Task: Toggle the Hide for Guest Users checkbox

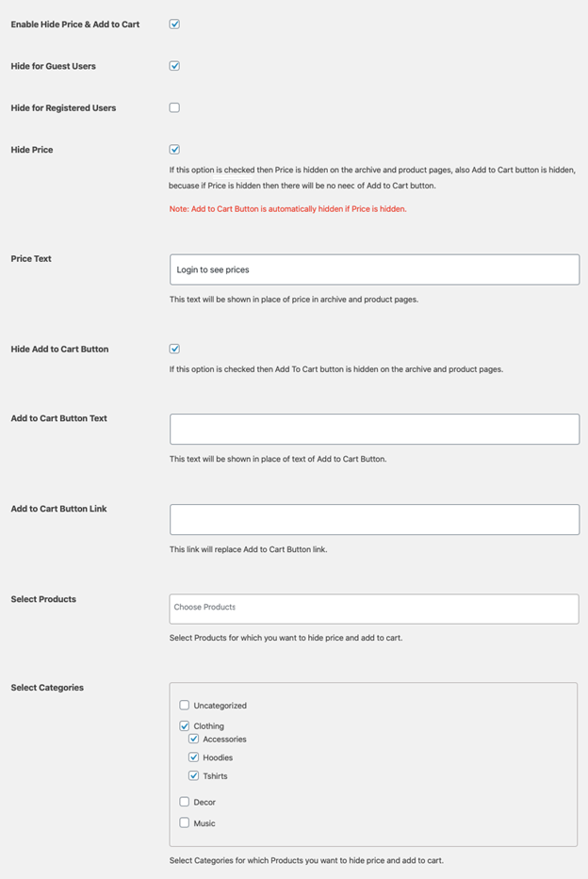Action: point(174,66)
